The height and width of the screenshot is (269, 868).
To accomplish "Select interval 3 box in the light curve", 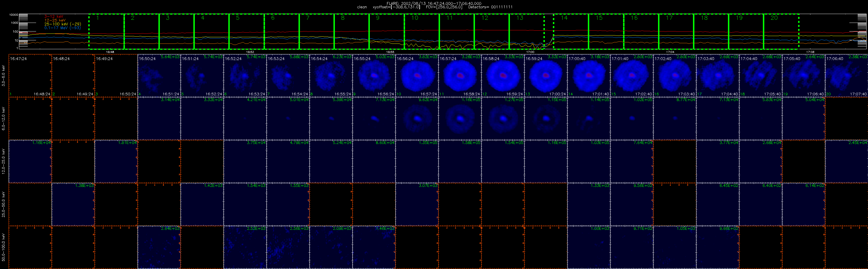I will 176,32.
